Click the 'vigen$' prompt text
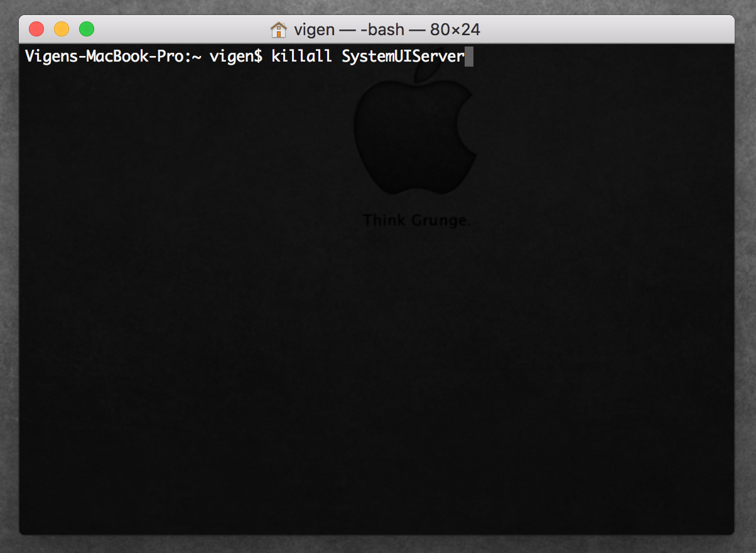Viewport: 756px width, 553px height. 236,57
